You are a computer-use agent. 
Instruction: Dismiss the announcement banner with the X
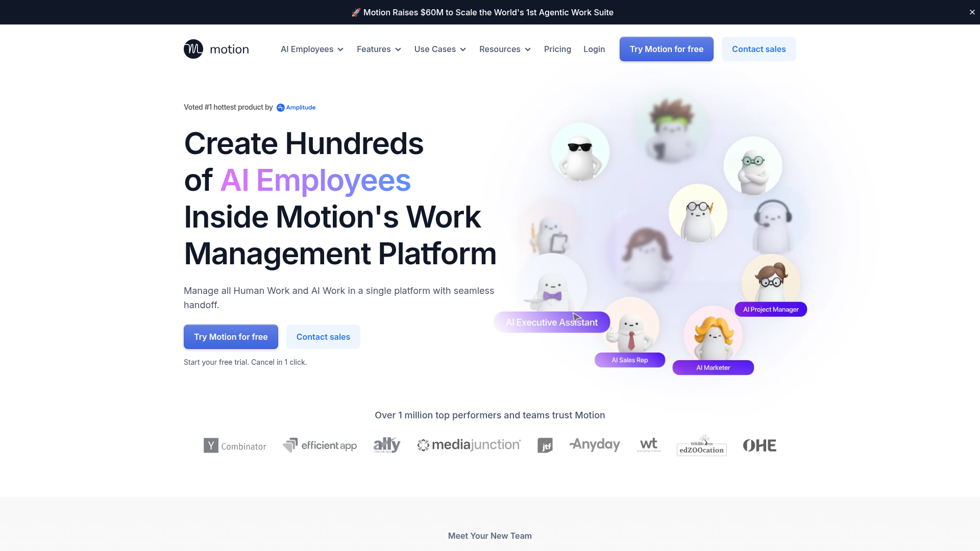(972, 12)
